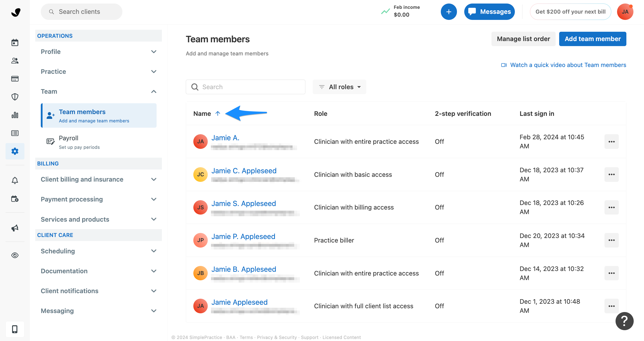
Task: Click the Name column sort arrow
Action: click(218, 114)
